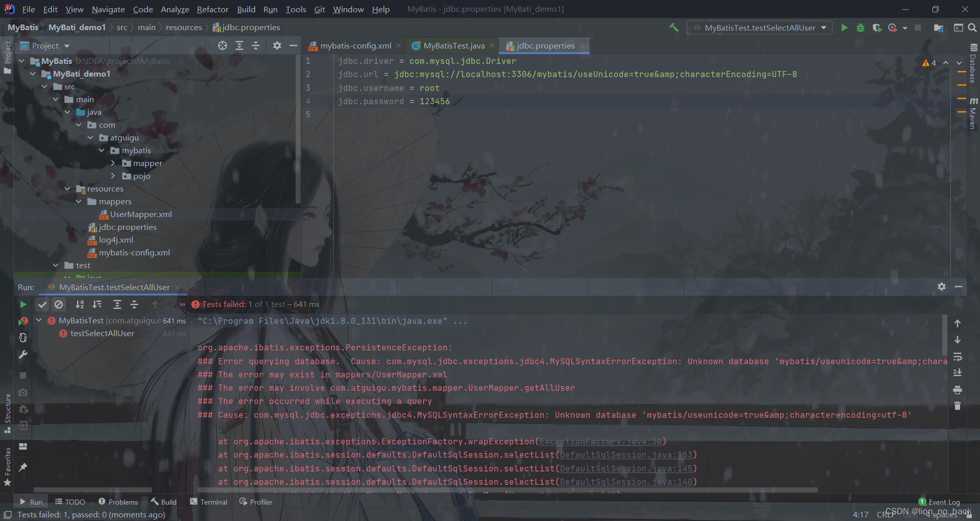This screenshot has height=521, width=980.
Task: Expand all in Project panel
Action: tap(239, 45)
